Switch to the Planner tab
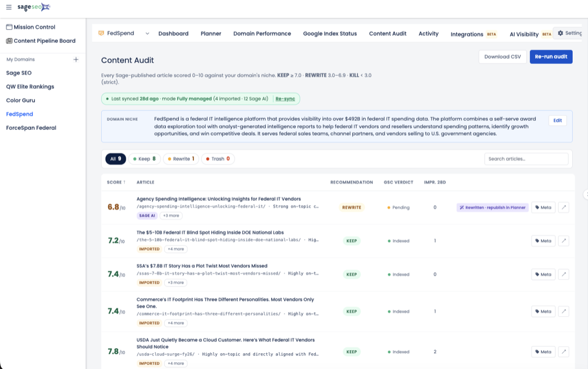Image resolution: width=588 pixels, height=369 pixels. tap(211, 33)
